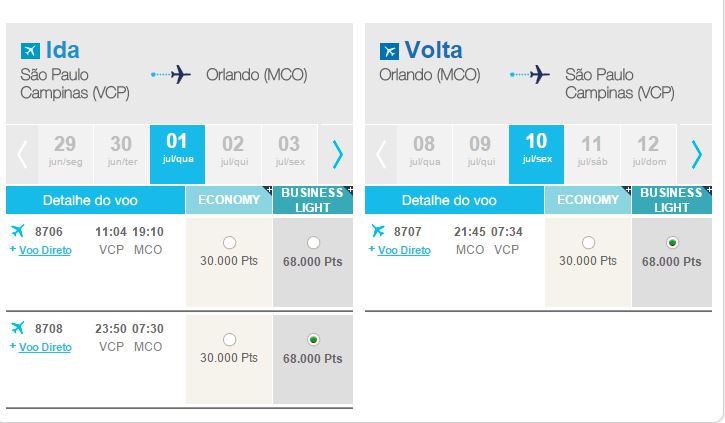Click the plane icon beside flight 8706
The width and height of the screenshot is (725, 423).
click(18, 230)
